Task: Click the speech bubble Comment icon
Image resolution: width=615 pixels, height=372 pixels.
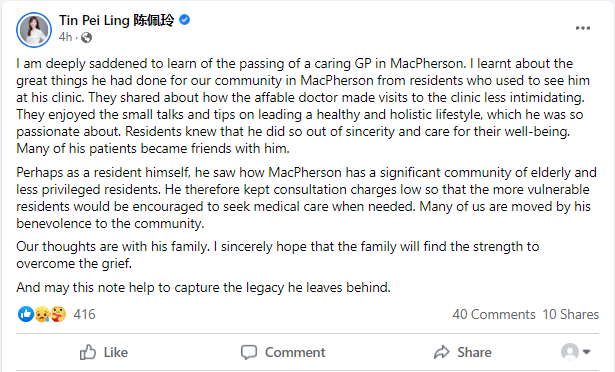Action: click(x=249, y=352)
